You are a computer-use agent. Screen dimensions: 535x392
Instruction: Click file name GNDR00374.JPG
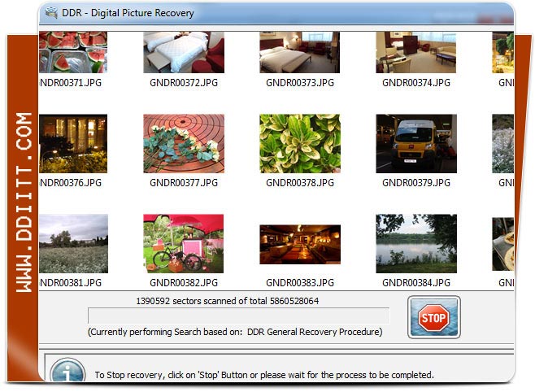click(416, 83)
